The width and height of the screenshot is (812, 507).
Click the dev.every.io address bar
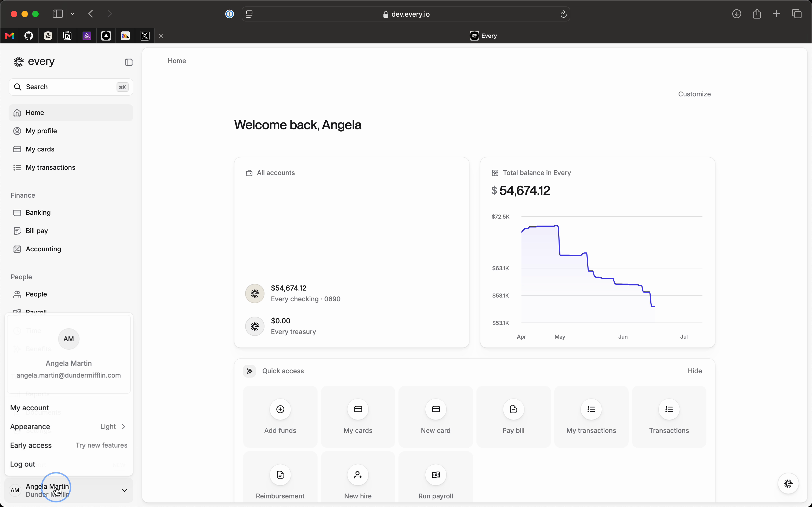pos(406,14)
